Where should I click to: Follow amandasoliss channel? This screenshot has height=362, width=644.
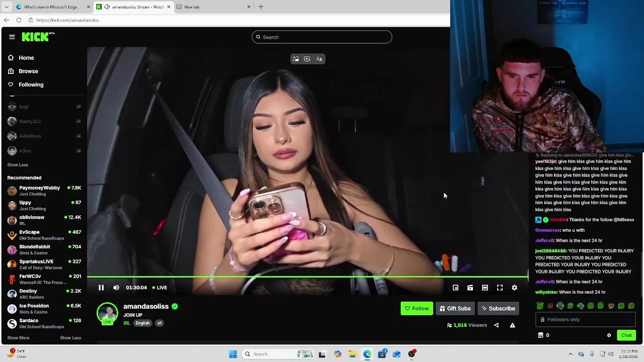click(x=417, y=308)
